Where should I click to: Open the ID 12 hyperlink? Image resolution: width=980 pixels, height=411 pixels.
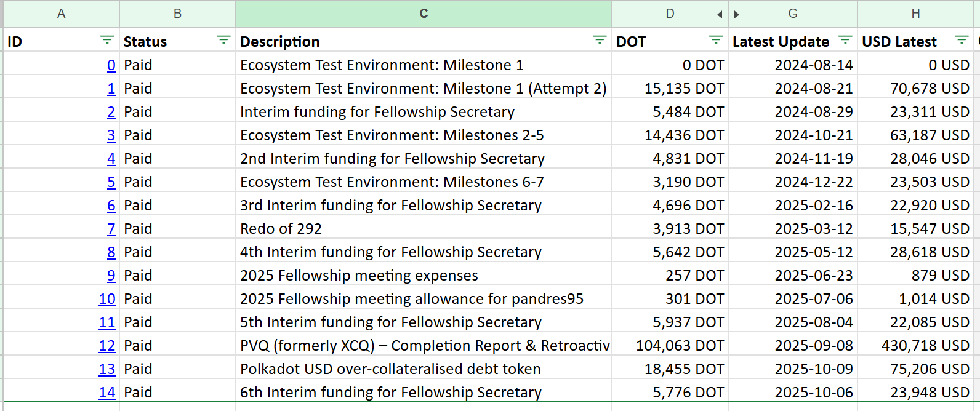107,346
